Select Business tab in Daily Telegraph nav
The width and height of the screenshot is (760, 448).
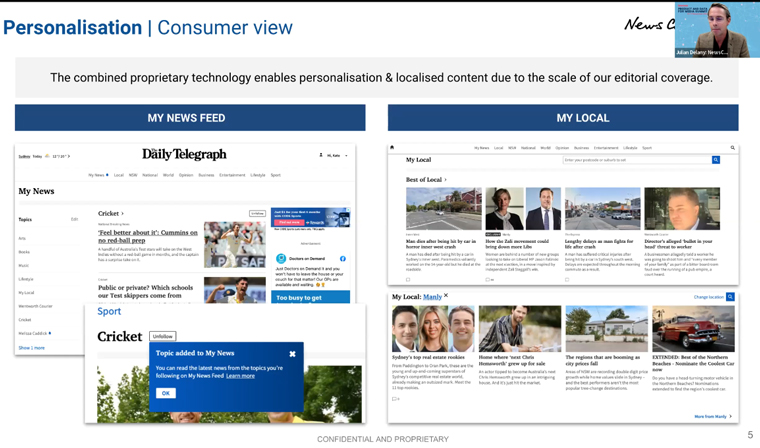pos(206,175)
